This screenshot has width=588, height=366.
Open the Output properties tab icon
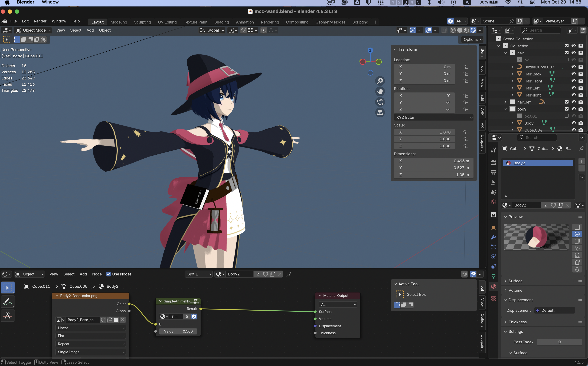(x=494, y=172)
